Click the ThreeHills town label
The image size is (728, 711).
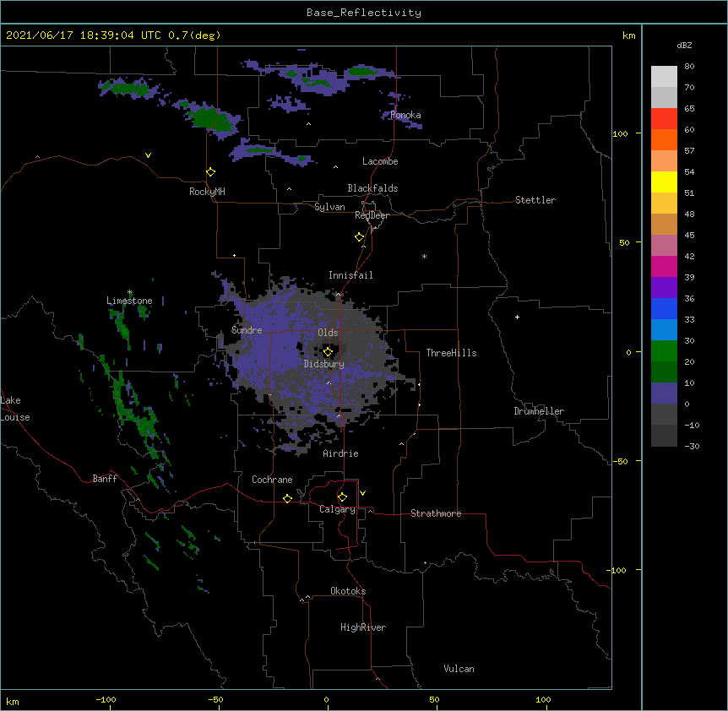(451, 353)
